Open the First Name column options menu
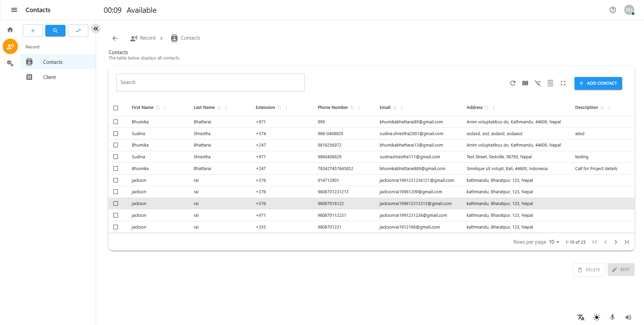 (x=165, y=108)
